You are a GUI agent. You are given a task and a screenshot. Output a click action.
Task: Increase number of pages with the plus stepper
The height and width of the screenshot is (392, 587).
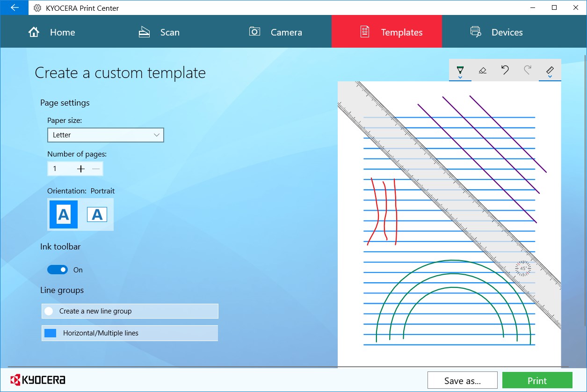tap(80, 169)
